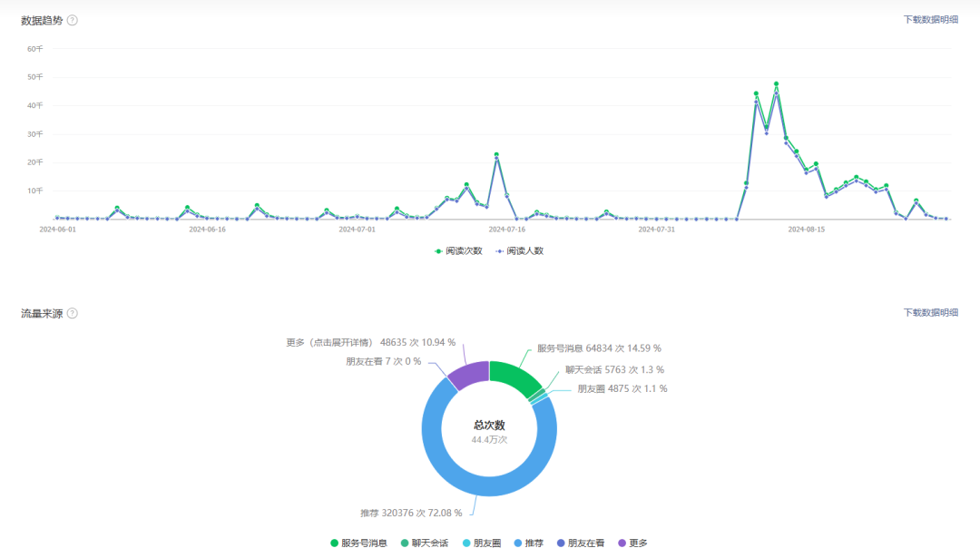Click the 推荐 320376 次 72.08 % label
Screen dimensions: 980x558
[411, 513]
